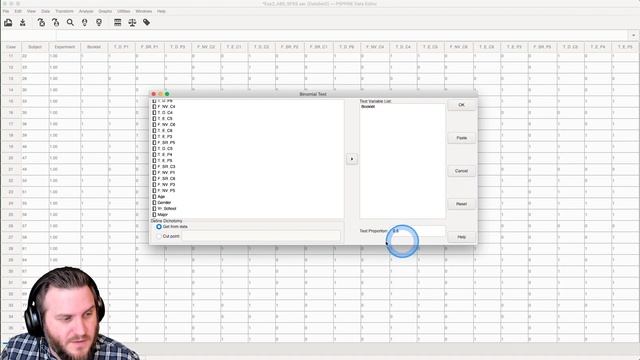640x360 pixels.
Task: Click the Case column header
Action: coord(11,47)
